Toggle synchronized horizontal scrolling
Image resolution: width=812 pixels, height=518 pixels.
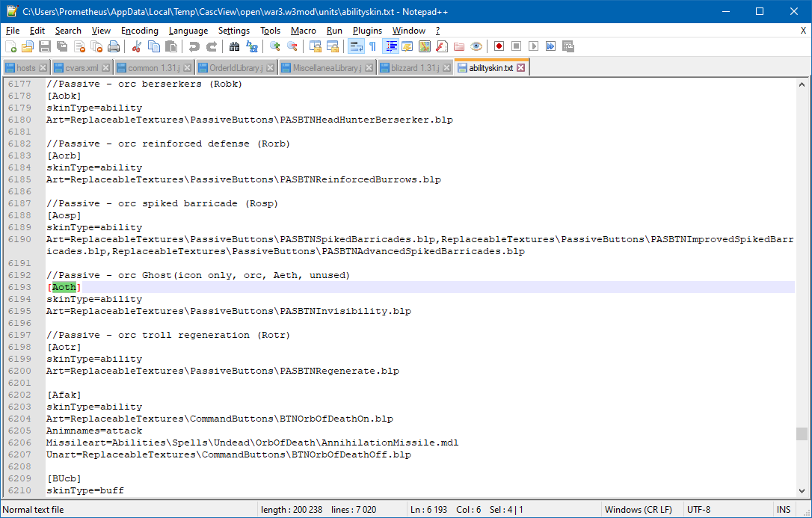pyautogui.click(x=333, y=46)
